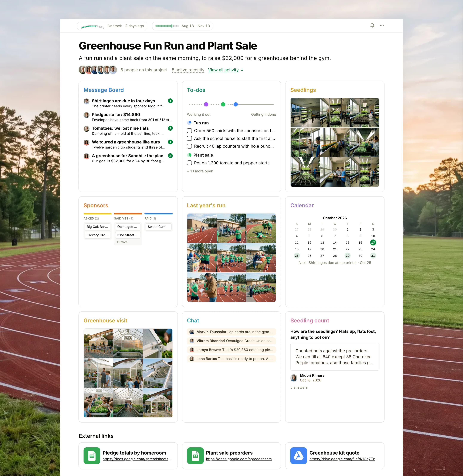
Task: Open Latoya Brewer's chat message
Action: 231,350
